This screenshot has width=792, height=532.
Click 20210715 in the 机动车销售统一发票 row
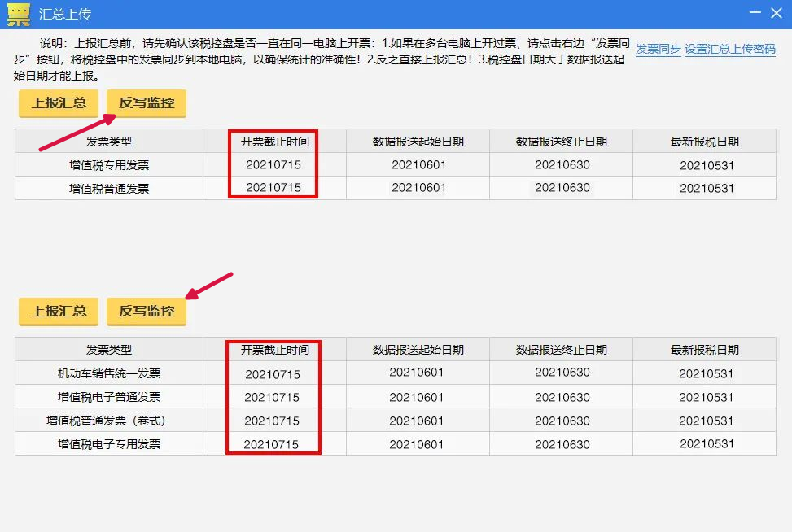tap(273, 374)
